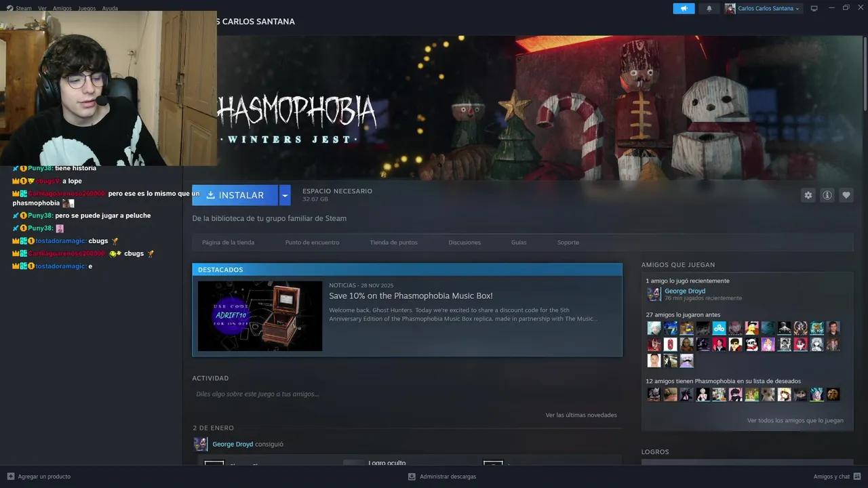Viewport: 868px width, 488px height.
Task: Go to Página de la tienda tab
Action: pyautogui.click(x=228, y=242)
